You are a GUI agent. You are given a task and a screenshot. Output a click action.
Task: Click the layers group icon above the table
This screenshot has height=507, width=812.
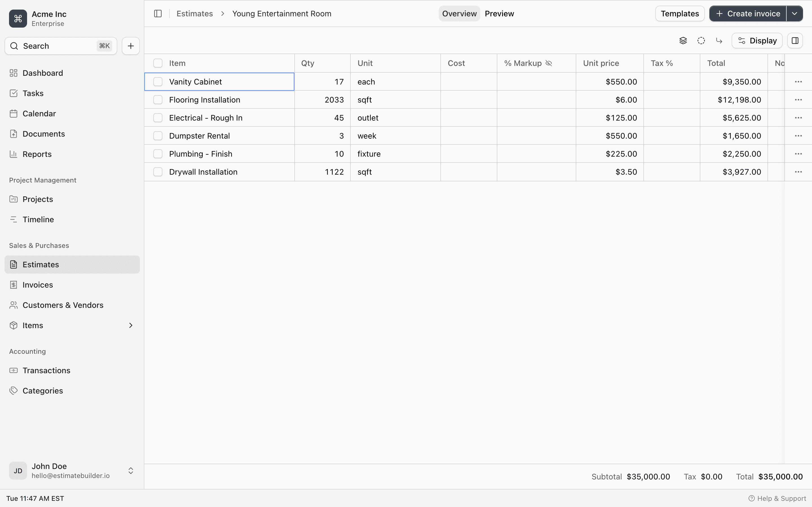683,40
